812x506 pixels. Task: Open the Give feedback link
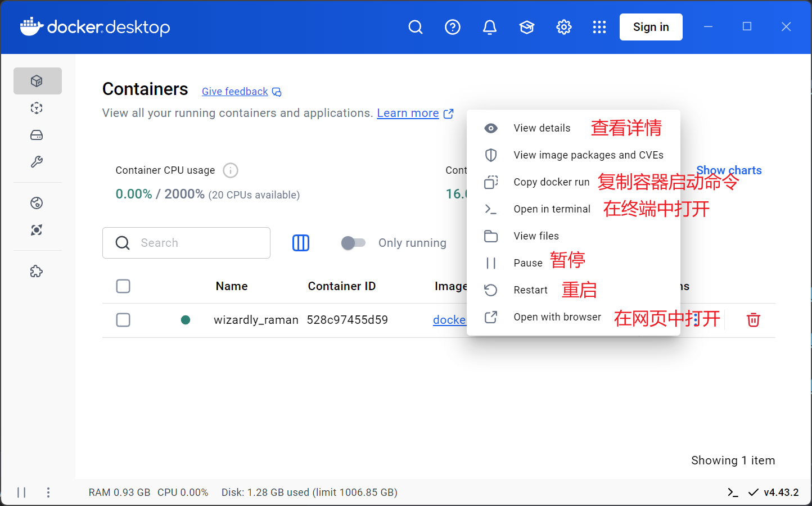click(x=235, y=91)
